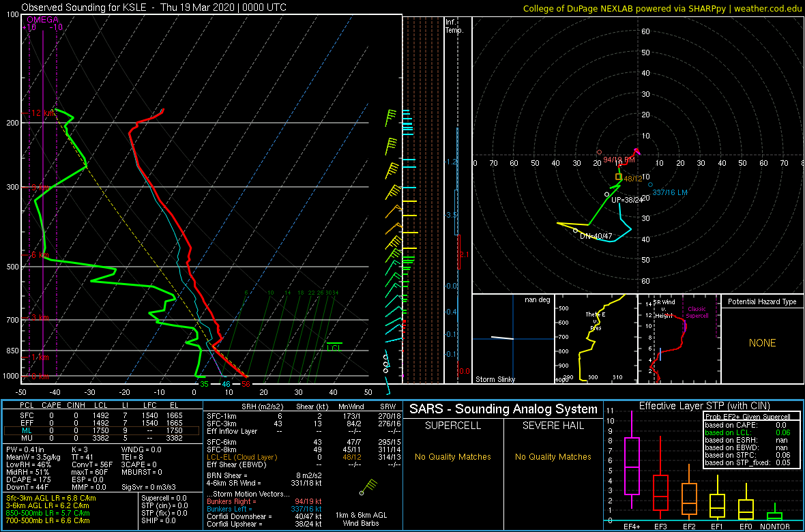Image resolution: width=805 pixels, height=532 pixels.
Task: Click the Corfidi Downshear row
Action: 264,516
